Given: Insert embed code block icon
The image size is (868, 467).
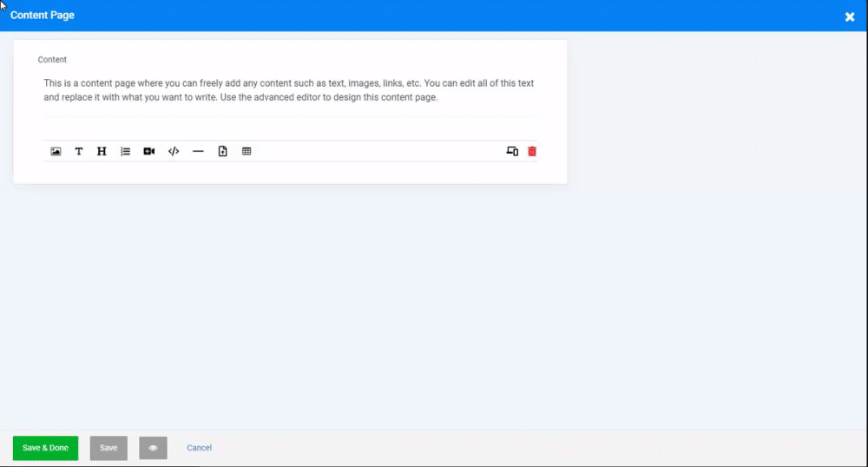Looking at the screenshot, I should [x=174, y=151].
